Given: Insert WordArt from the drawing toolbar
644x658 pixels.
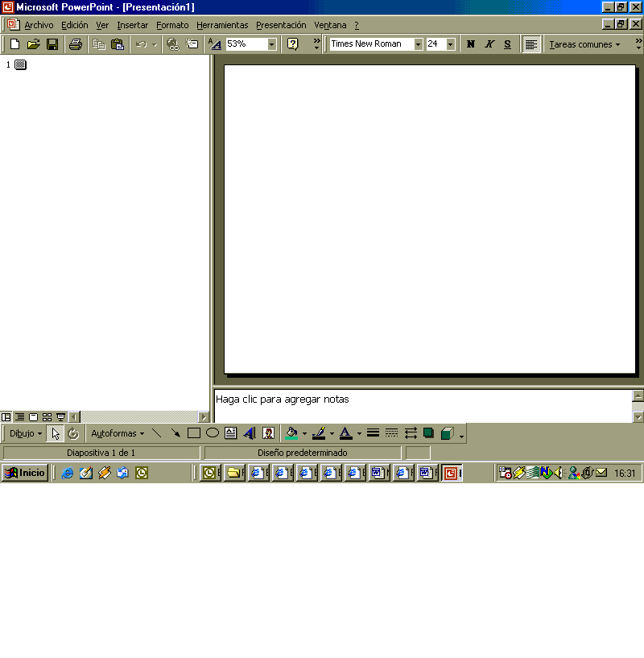Looking at the screenshot, I should click(x=250, y=433).
